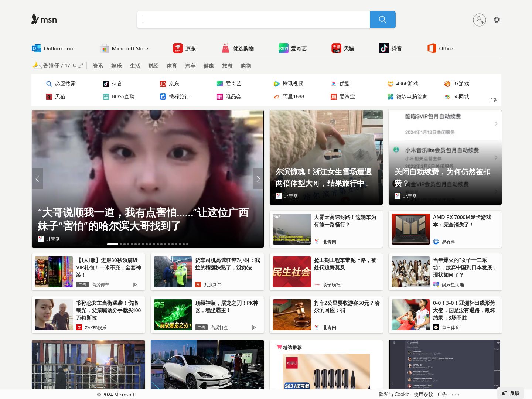Open AMD RX 7000M显卡 article
Image resolution: width=532 pixels, height=399 pixels.
(445, 229)
